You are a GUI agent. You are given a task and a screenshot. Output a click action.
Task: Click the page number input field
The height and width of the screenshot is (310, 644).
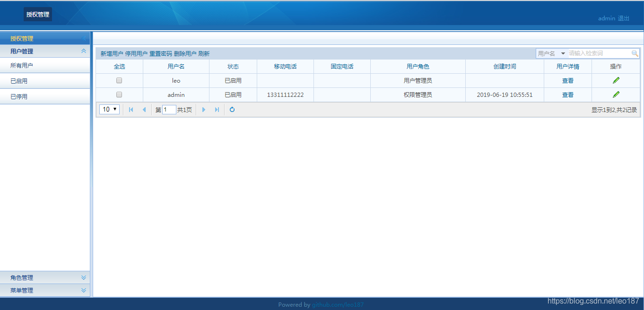pos(169,110)
